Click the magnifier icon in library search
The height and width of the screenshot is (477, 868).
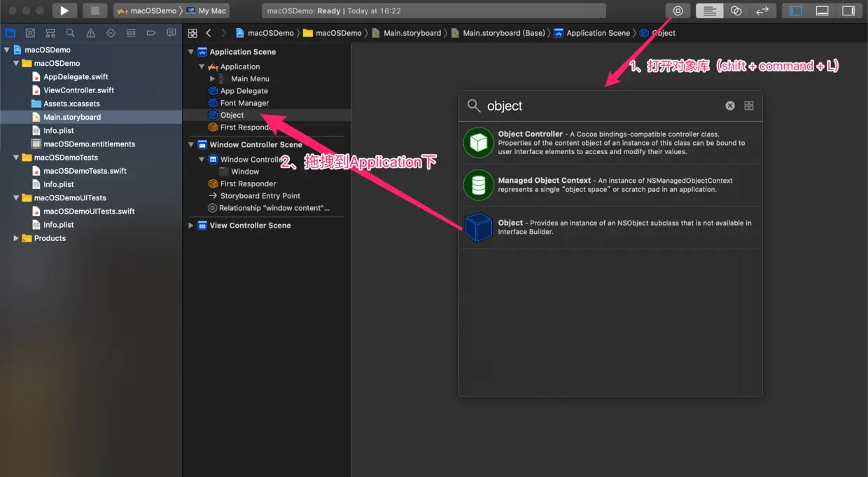click(x=474, y=106)
